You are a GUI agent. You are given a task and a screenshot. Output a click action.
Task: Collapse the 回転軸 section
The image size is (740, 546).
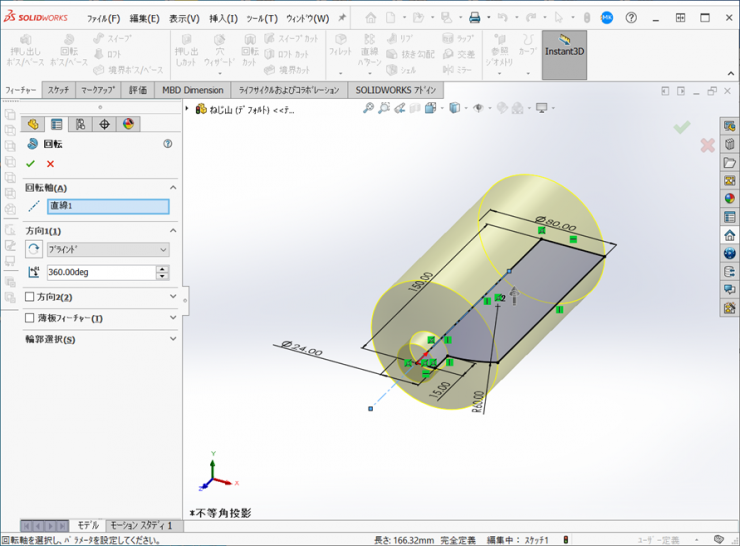coord(173,188)
